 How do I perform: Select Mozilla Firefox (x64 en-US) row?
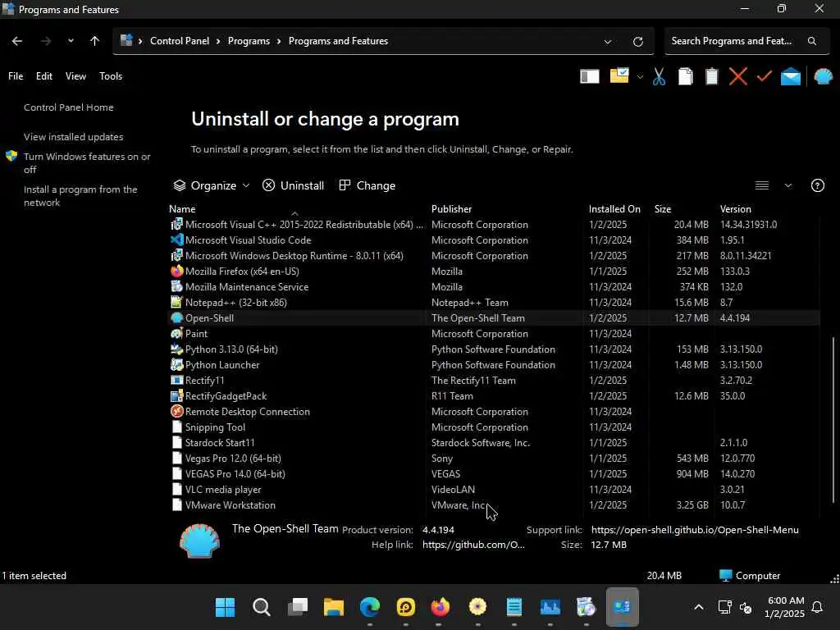click(x=493, y=271)
